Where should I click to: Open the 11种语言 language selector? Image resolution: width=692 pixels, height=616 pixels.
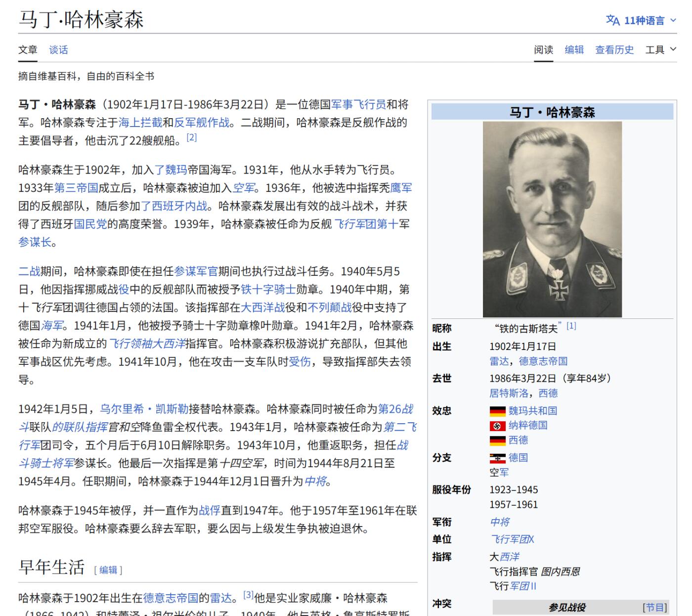(644, 21)
